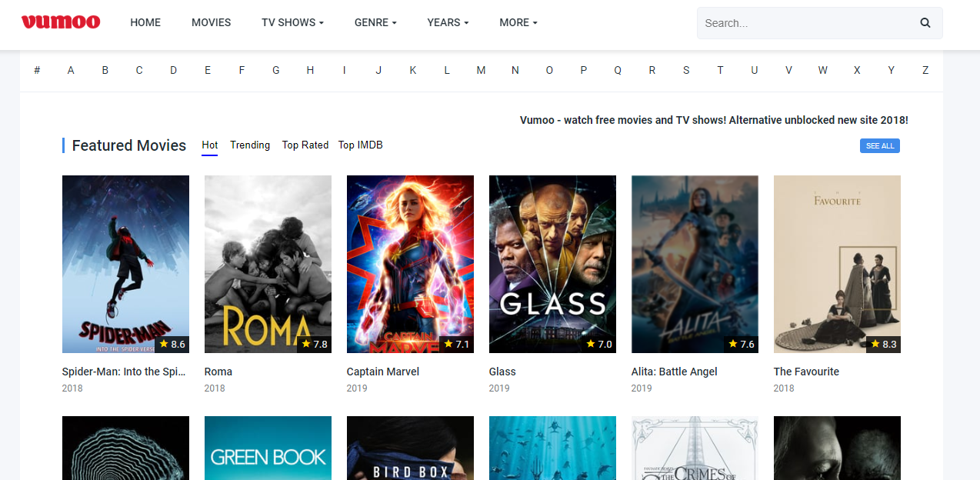Screen dimensions: 980x480
Task: Click the 7.0 star rating badge
Action: 599,344
